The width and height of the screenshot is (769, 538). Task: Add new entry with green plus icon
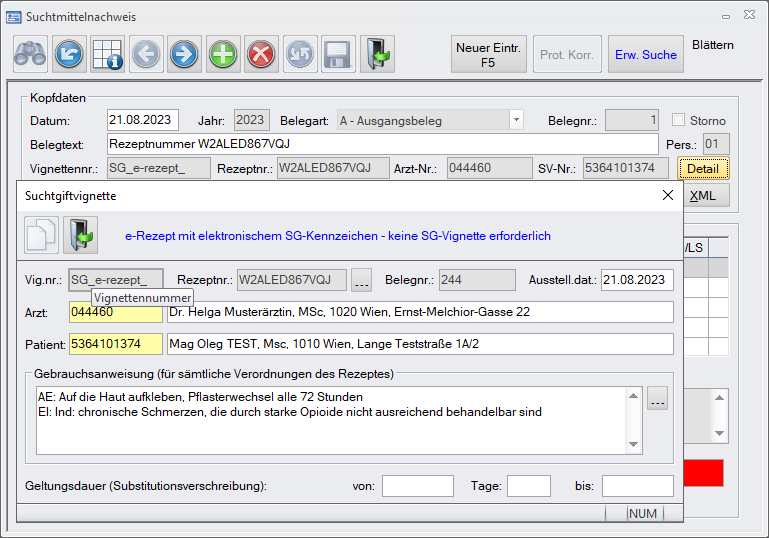pos(222,54)
